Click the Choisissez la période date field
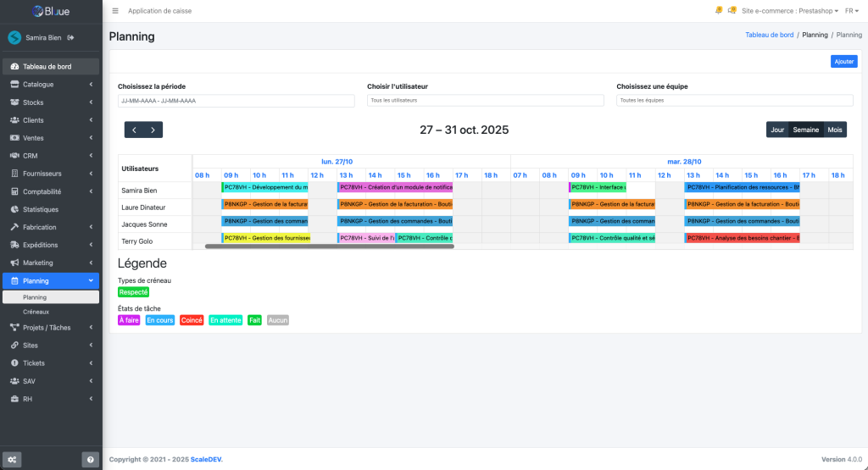This screenshot has height=470, width=868. (236, 101)
